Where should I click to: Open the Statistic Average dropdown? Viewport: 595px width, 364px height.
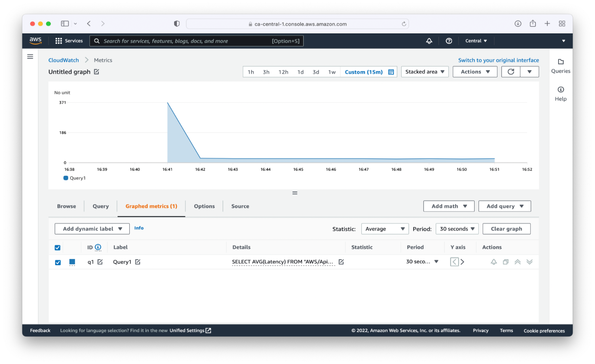[x=385, y=229]
